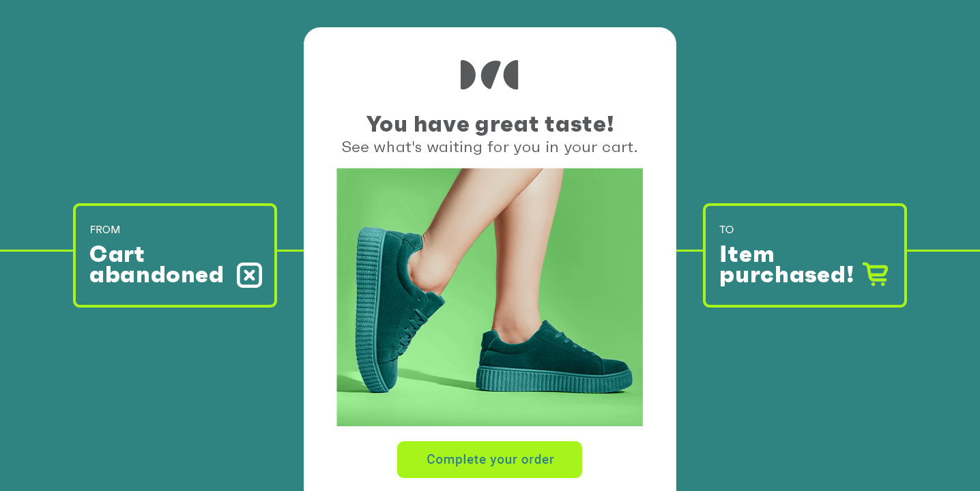Image resolution: width=980 pixels, height=491 pixels.
Task: Click the right half-circle of the logo
Action: point(511,75)
